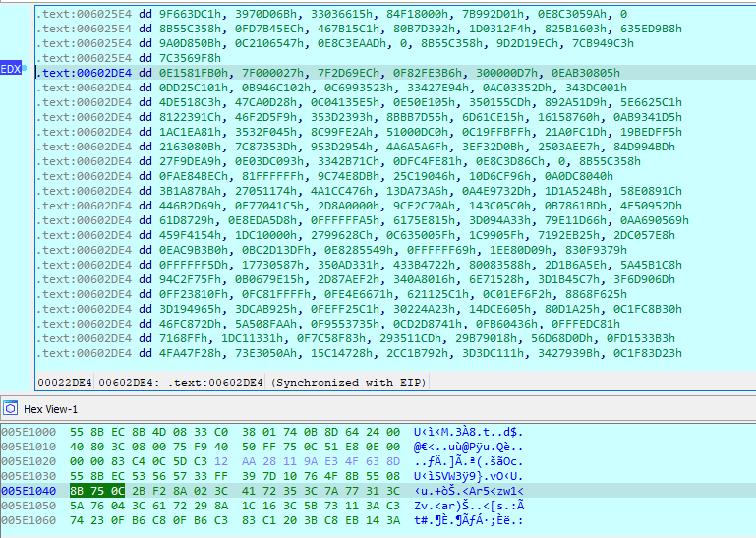Switch to the Hex View-1 tab
The image size is (756, 538).
tap(50, 409)
